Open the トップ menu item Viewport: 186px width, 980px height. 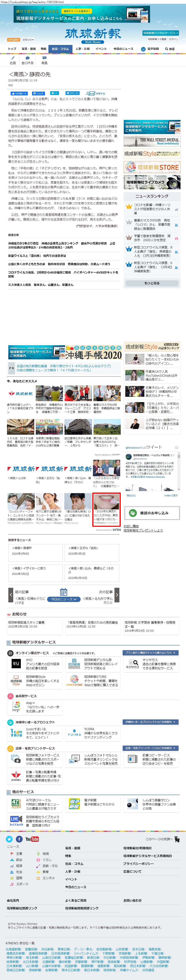[x=12, y=49]
